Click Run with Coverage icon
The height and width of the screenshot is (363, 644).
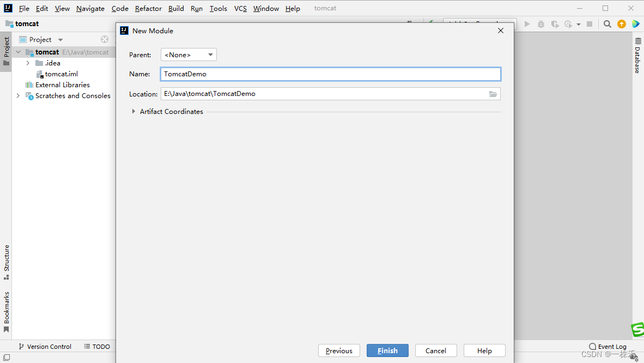555,25
